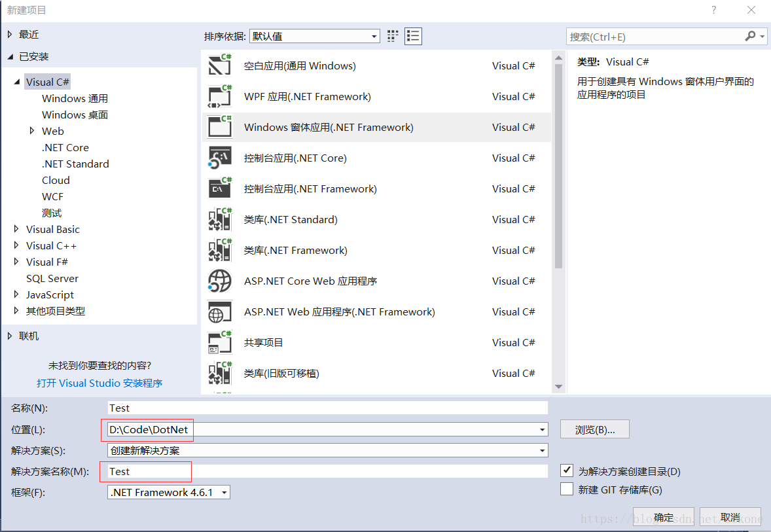Click the 控制台应用(.NET Core) template icon

click(x=219, y=158)
